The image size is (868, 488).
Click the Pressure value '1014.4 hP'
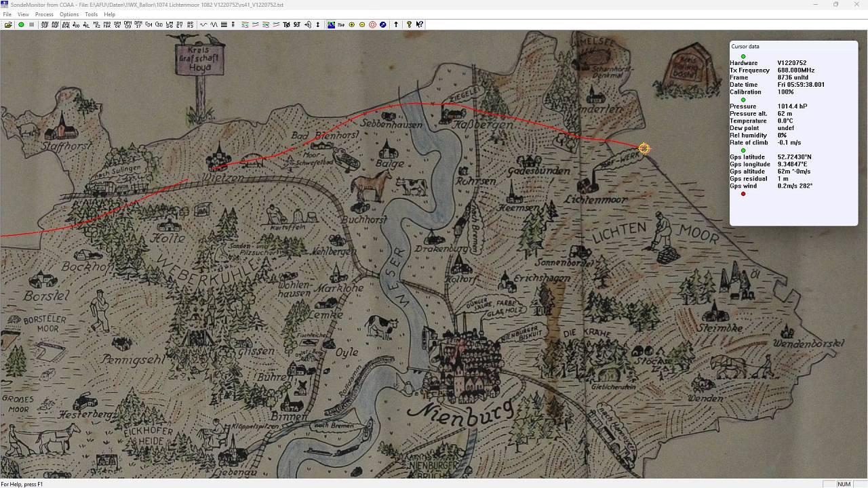tap(792, 106)
